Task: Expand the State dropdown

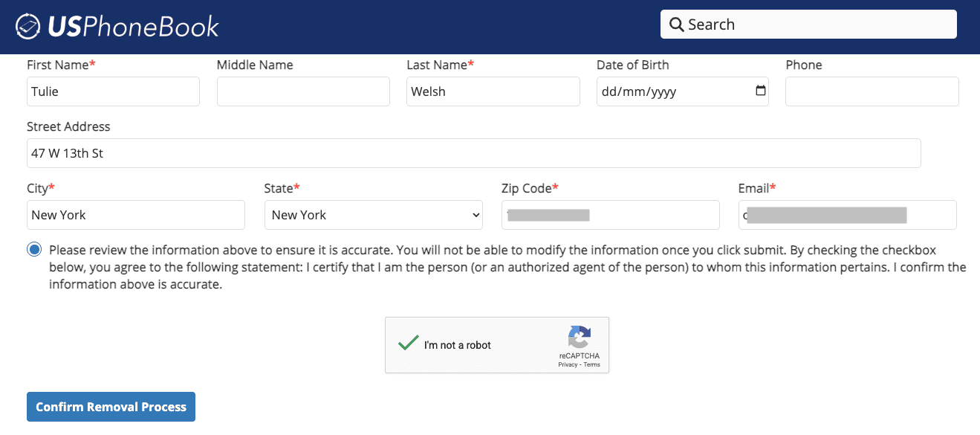Action: pyautogui.click(x=373, y=215)
